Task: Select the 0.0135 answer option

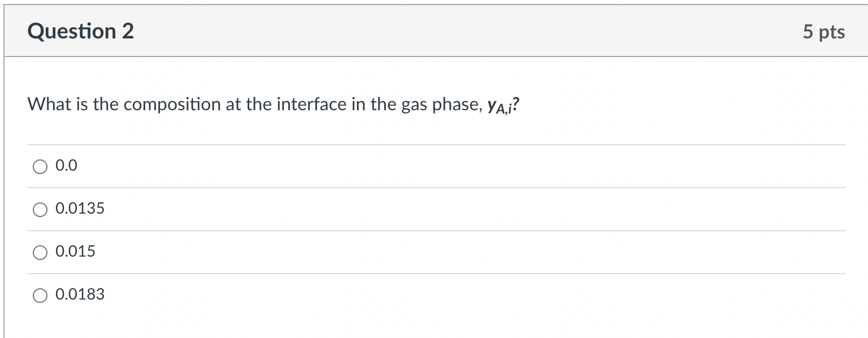Action: pyautogui.click(x=40, y=210)
